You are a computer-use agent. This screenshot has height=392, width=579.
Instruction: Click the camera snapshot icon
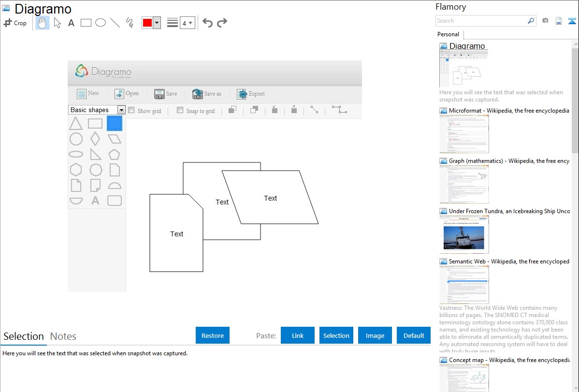pyautogui.click(x=545, y=21)
